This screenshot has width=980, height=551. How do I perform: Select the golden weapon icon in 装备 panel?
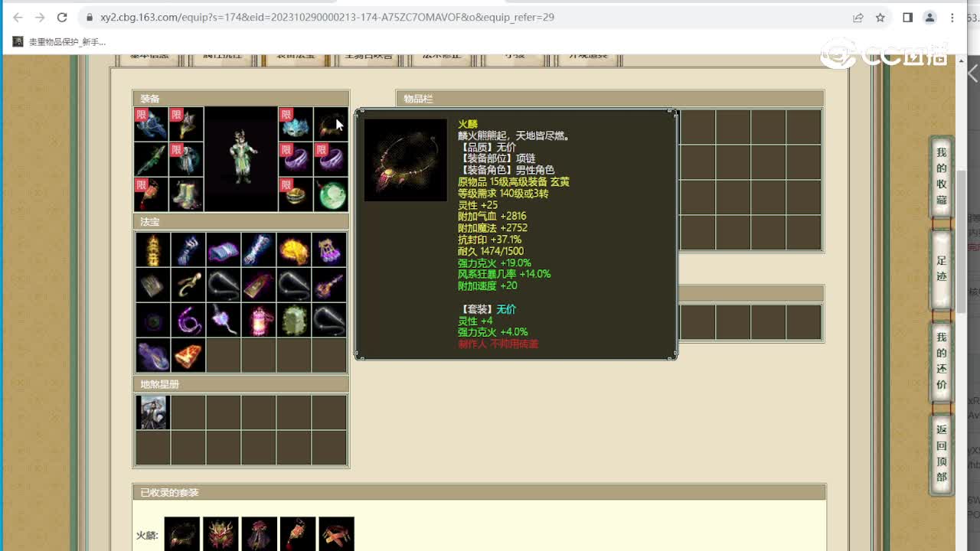[x=187, y=124]
